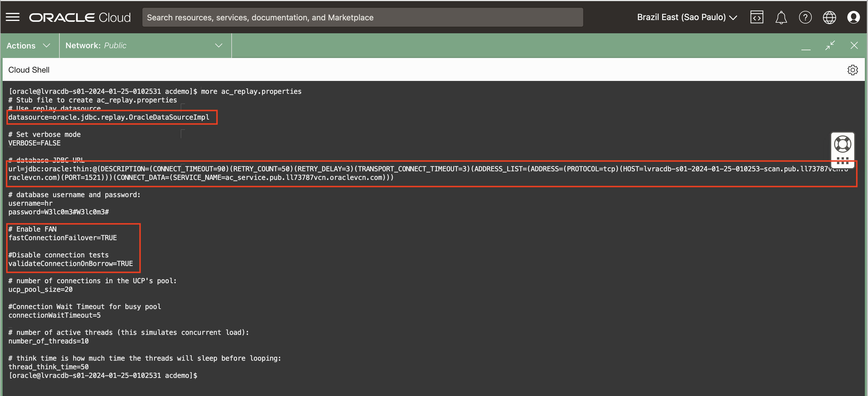Open the language globe menu
868x396 pixels.
pyautogui.click(x=829, y=18)
